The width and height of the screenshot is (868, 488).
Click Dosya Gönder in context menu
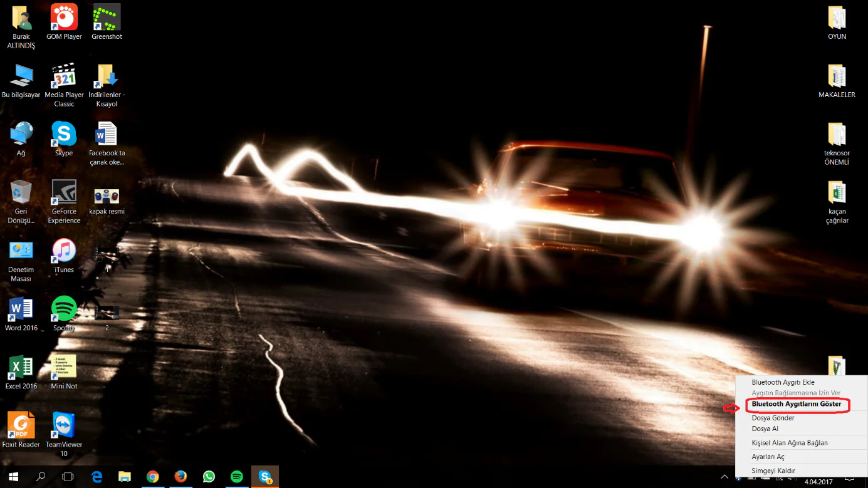coord(773,418)
